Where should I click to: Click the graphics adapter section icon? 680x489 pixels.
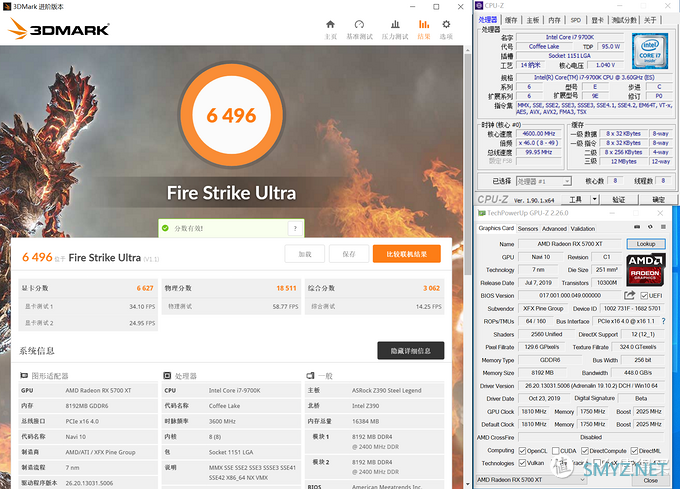coord(24,375)
